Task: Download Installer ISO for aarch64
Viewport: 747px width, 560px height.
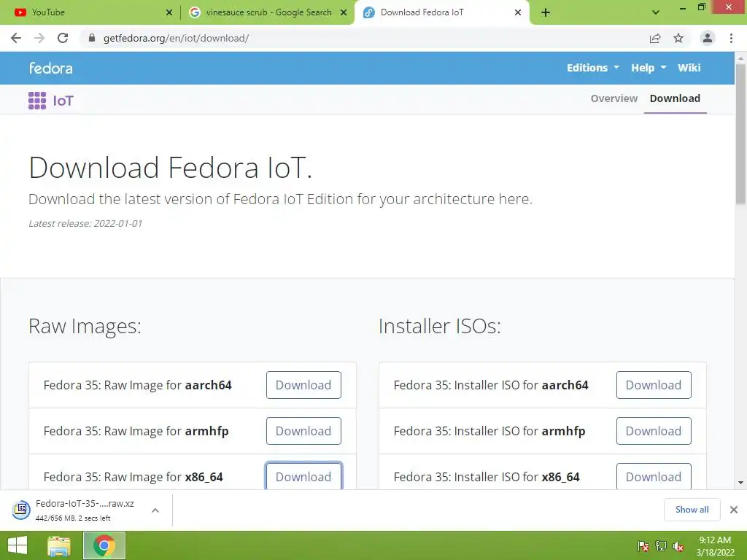Action: click(x=654, y=385)
